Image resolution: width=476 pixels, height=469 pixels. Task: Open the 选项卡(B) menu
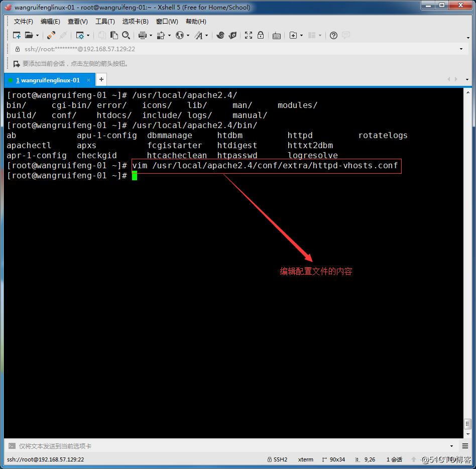(135, 21)
